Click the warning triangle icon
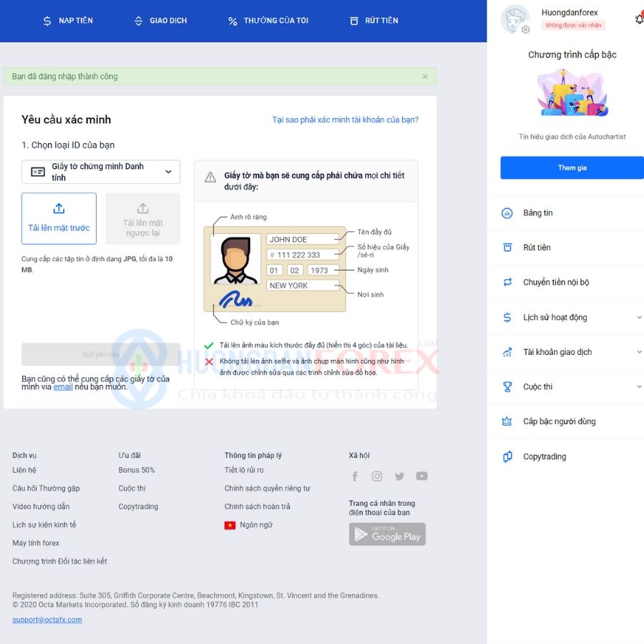Image resolution: width=644 pixels, height=644 pixels. 210,177
